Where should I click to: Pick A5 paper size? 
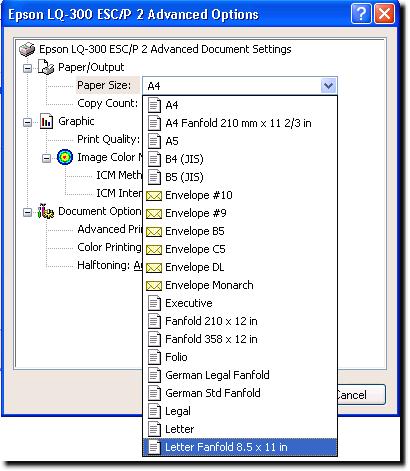click(x=240, y=141)
